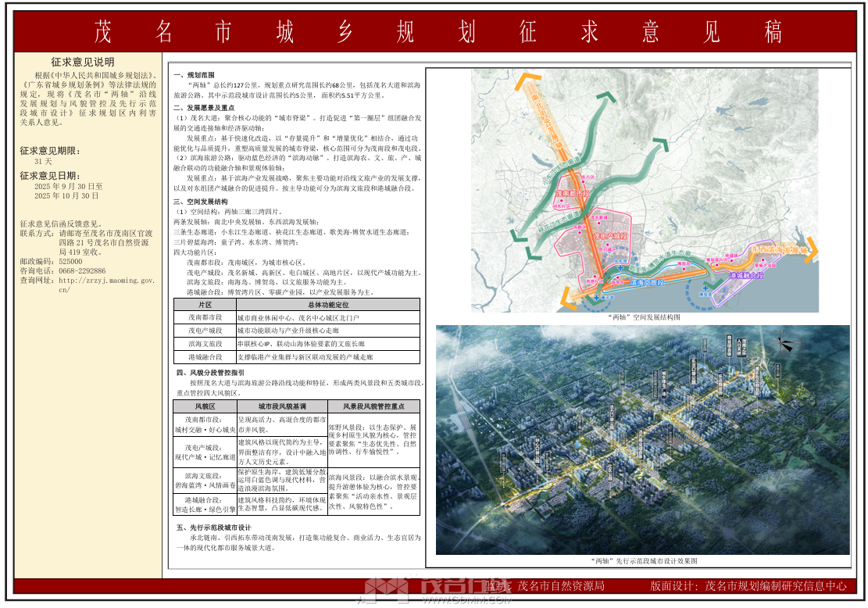The width and height of the screenshot is (868, 608).
Task: Select the 风貌区 table header cell
Action: [x=205, y=406]
